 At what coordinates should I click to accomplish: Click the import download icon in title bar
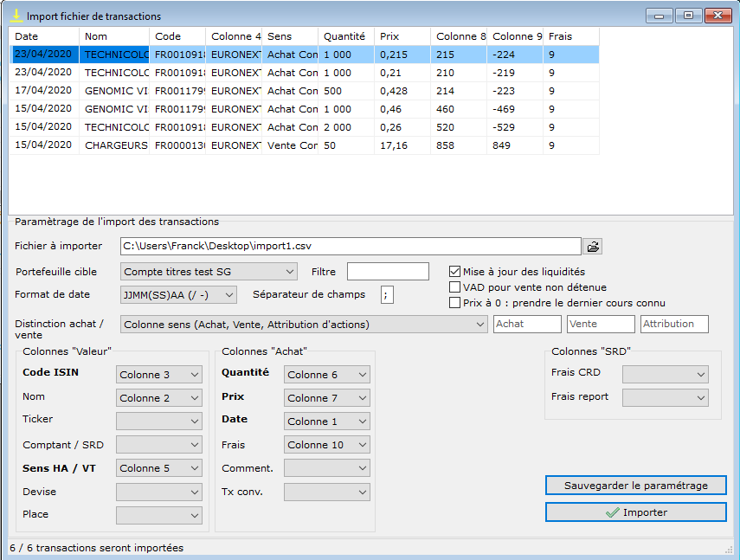point(16,16)
